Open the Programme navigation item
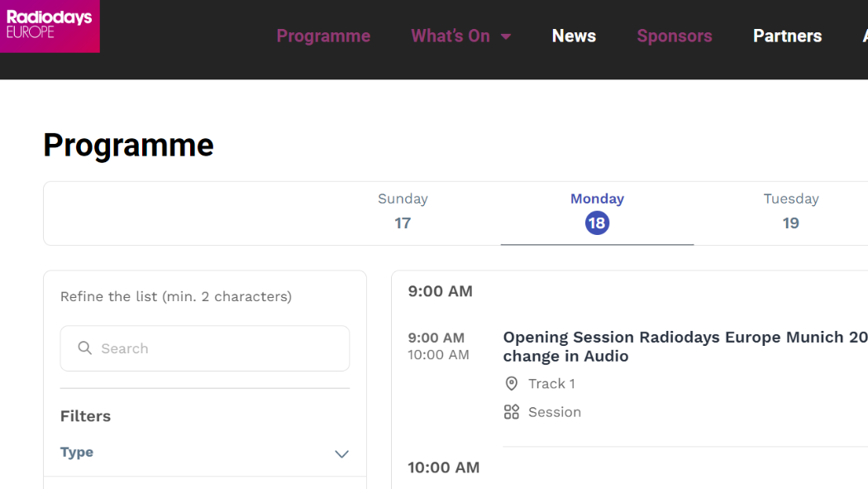 point(323,36)
